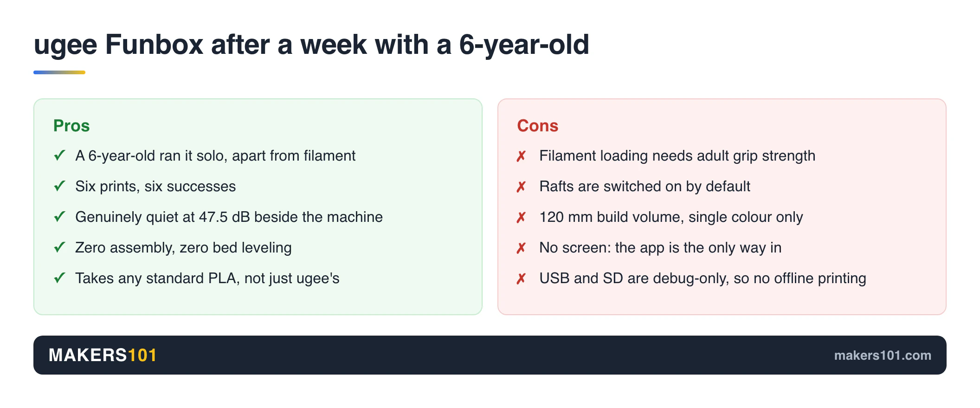
Task: Click the MAKERS101 logo in footer bar
Action: click(x=103, y=355)
